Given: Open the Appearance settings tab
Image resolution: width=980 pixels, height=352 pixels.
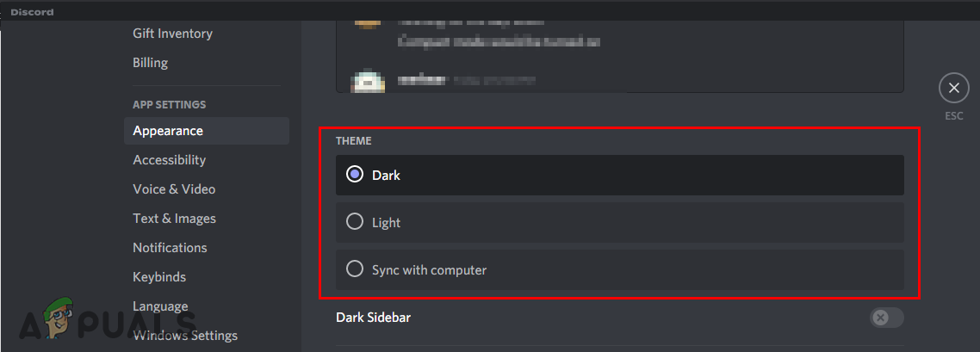Looking at the screenshot, I should point(168,131).
